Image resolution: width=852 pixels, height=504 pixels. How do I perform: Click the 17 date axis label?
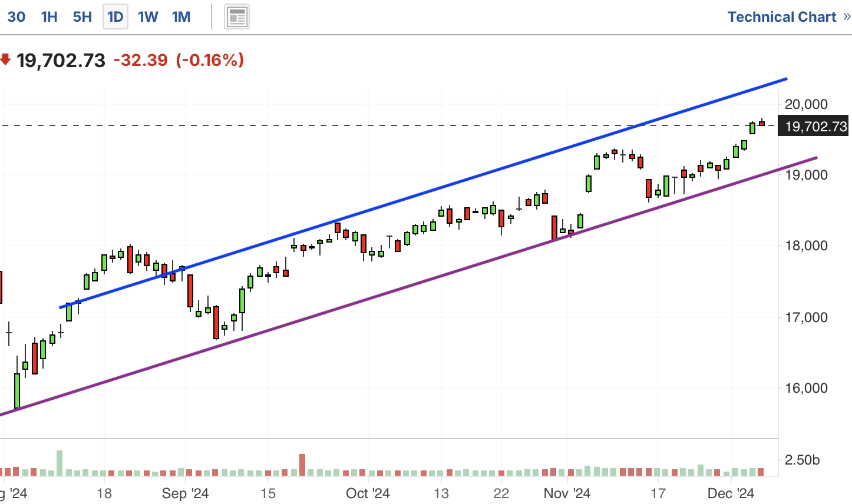pyautogui.click(x=658, y=493)
